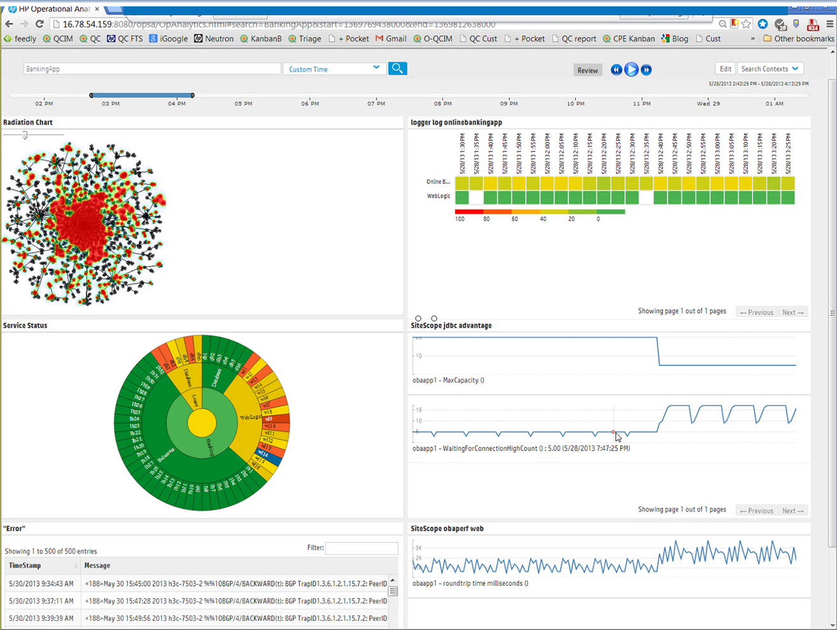Open the Custom Time dropdown
The height and width of the screenshot is (631, 840).
tap(335, 69)
